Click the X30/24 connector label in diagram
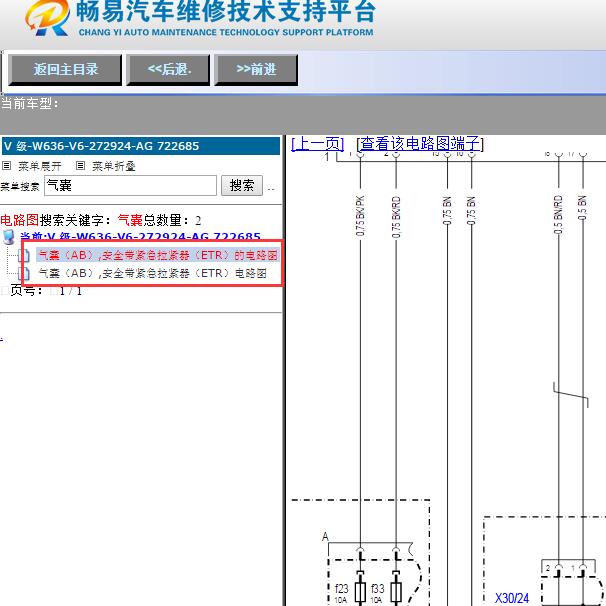This screenshot has width=606, height=606. (512, 598)
